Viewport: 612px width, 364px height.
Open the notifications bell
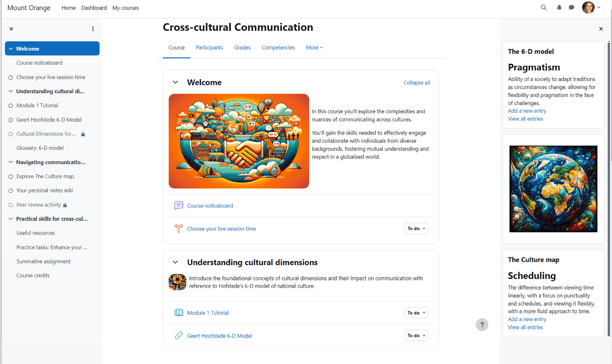pyautogui.click(x=559, y=7)
